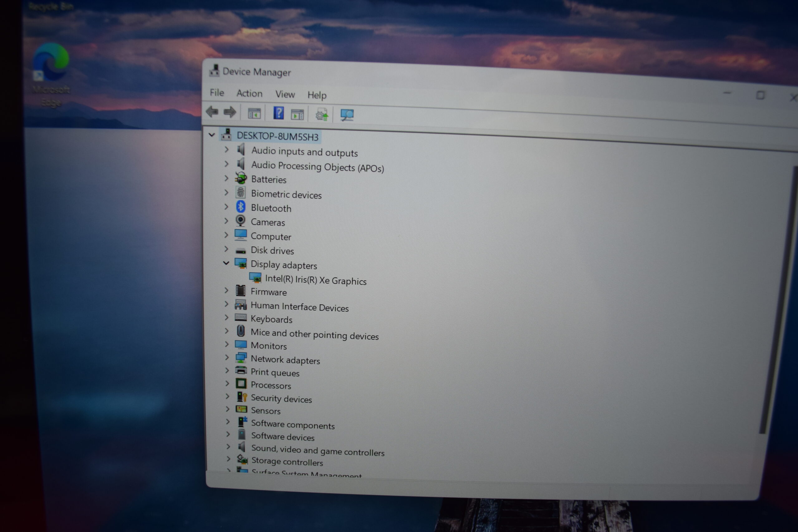Select the Batteries label
This screenshot has height=532, width=798.
click(269, 180)
